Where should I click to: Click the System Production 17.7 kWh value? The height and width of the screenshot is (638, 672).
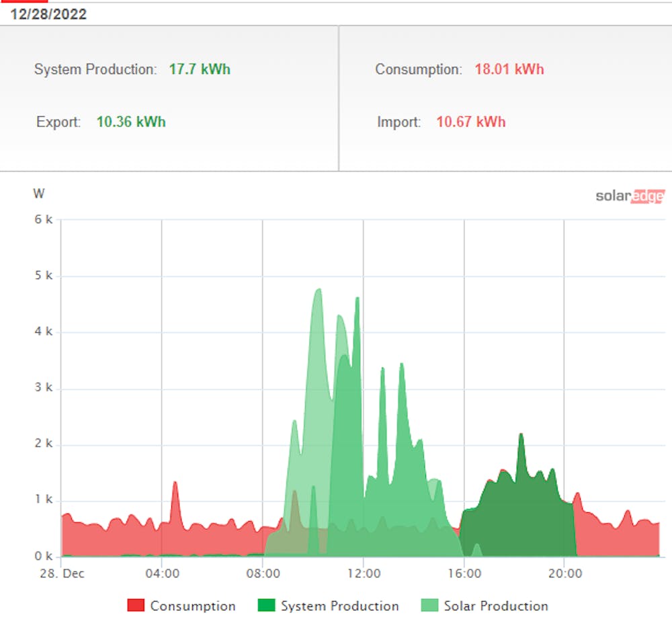coord(200,69)
